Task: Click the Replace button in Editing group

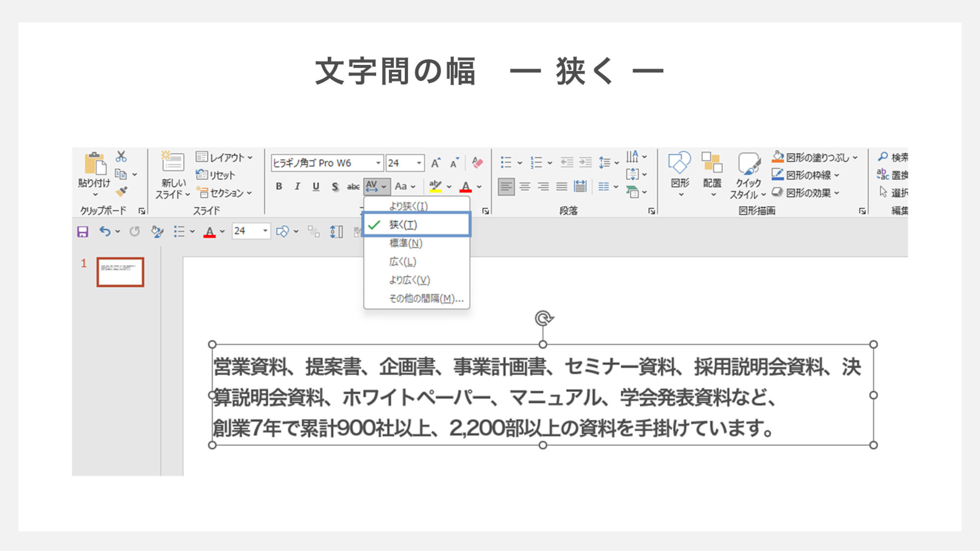Action: [893, 175]
